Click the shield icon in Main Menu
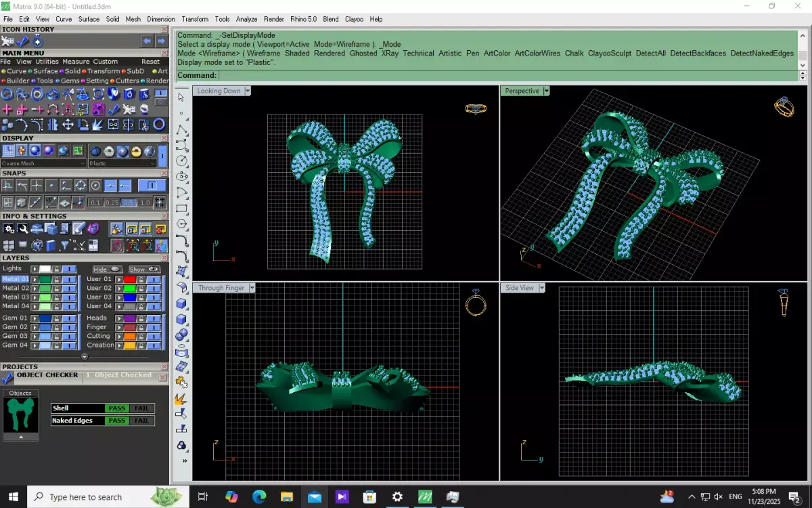 113,94
